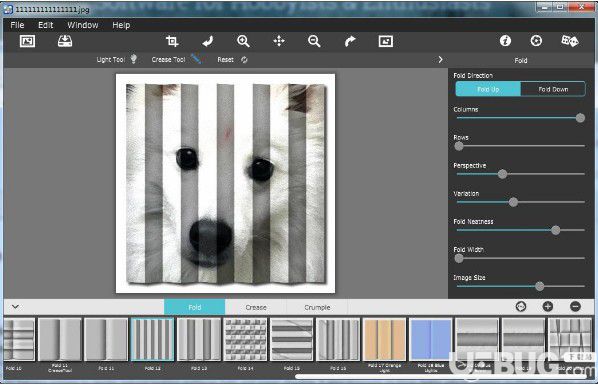Screen dimensions: 598x386
Task: Click the Reset circular arrow icon
Action: coord(244,60)
